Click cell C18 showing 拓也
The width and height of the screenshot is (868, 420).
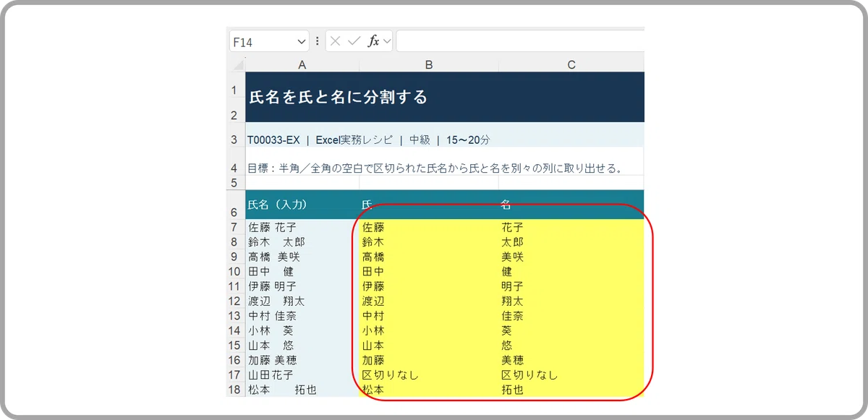coord(571,390)
